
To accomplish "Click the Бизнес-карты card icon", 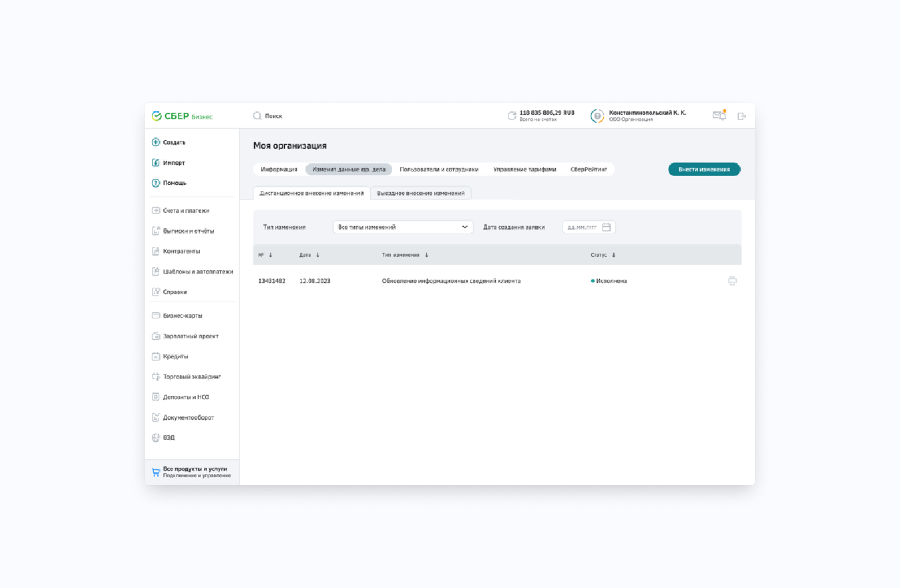I will [x=155, y=315].
